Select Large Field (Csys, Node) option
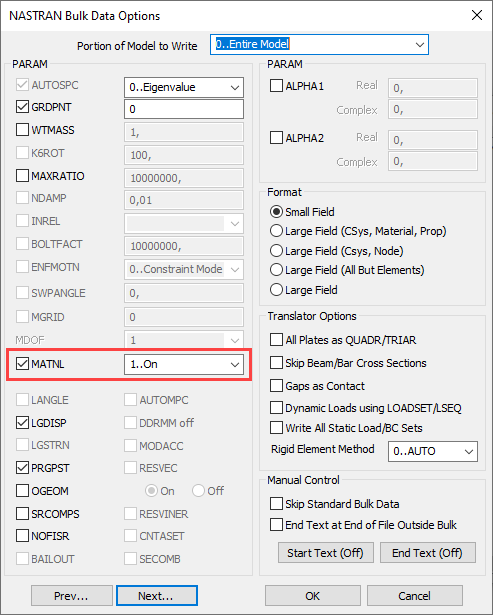 pos(276,251)
